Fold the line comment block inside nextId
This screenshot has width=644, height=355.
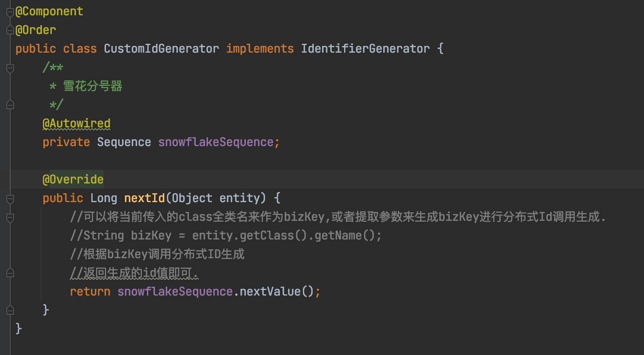coord(10,217)
